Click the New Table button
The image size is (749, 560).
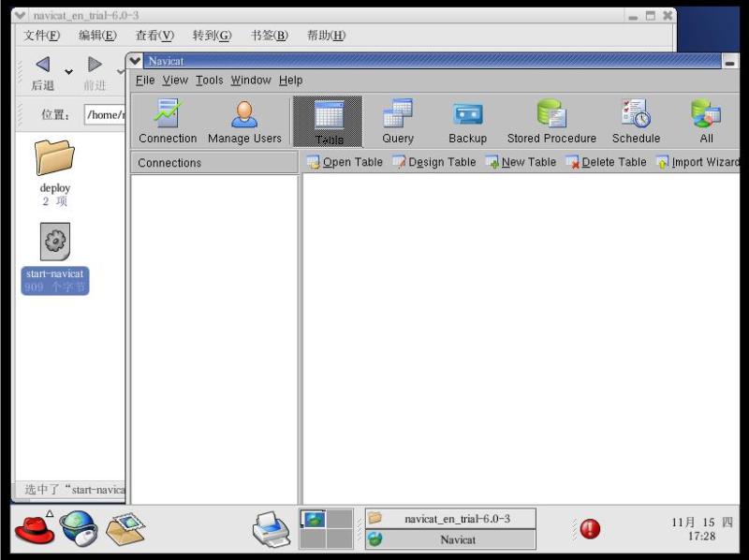point(521,162)
